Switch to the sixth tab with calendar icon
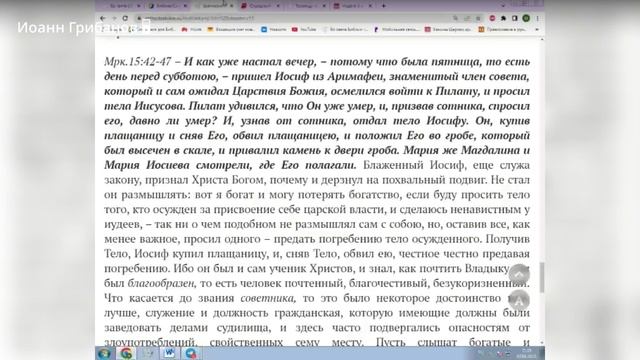The height and width of the screenshot is (360, 640). coord(353,6)
